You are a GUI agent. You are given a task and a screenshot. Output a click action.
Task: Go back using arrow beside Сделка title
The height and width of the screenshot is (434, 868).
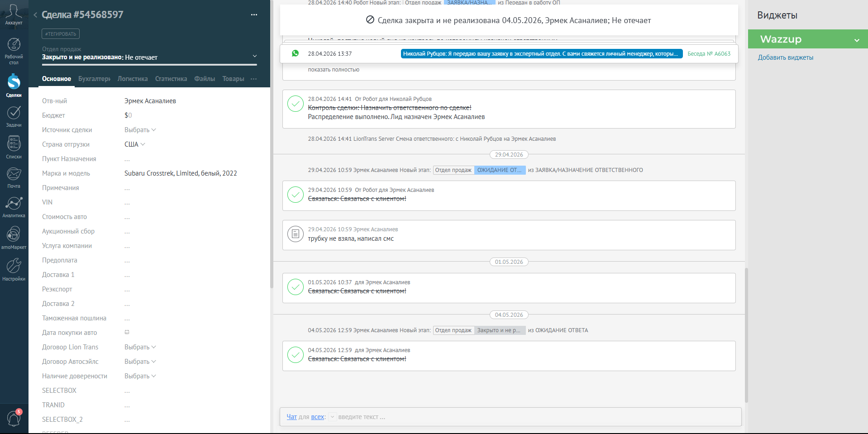click(35, 15)
